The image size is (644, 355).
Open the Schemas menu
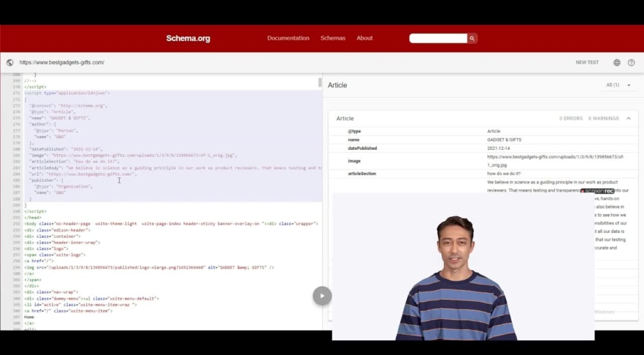pos(333,38)
